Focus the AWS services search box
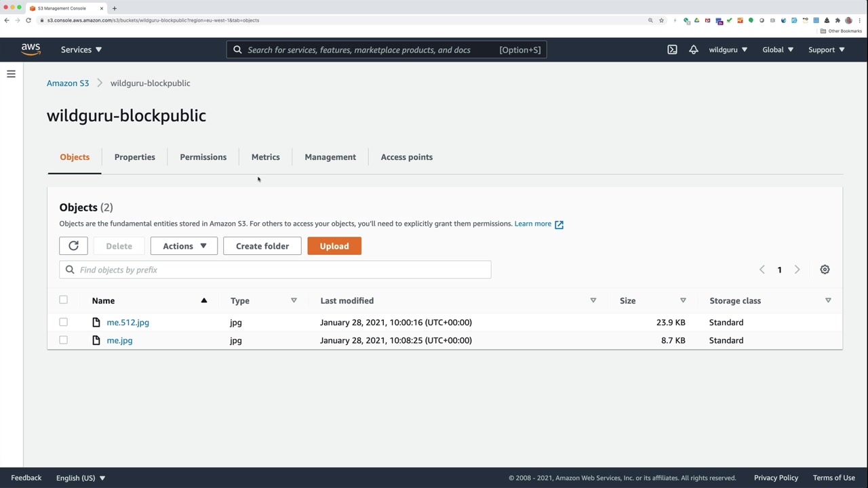 (387, 49)
